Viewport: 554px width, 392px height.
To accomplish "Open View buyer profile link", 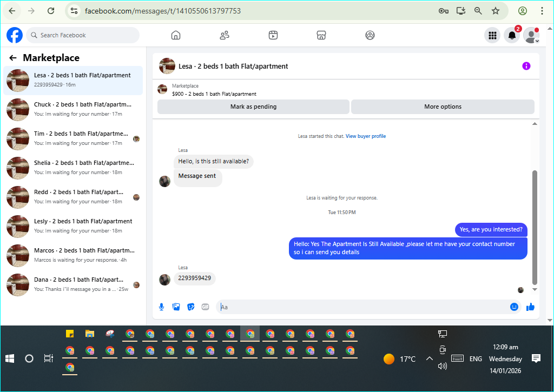I will click(x=366, y=136).
